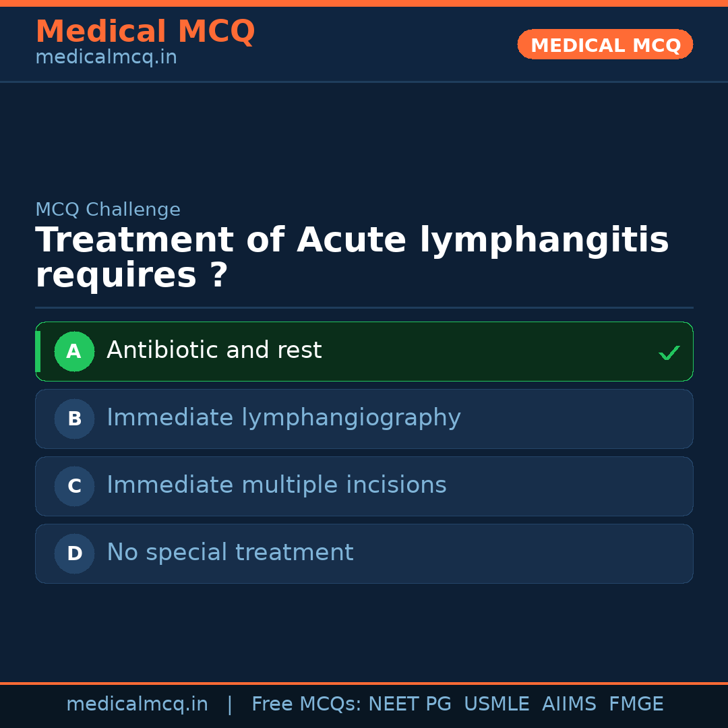Pick the "No special treatment" answer text
Image resolution: width=728 pixels, height=728 pixels.
point(230,553)
